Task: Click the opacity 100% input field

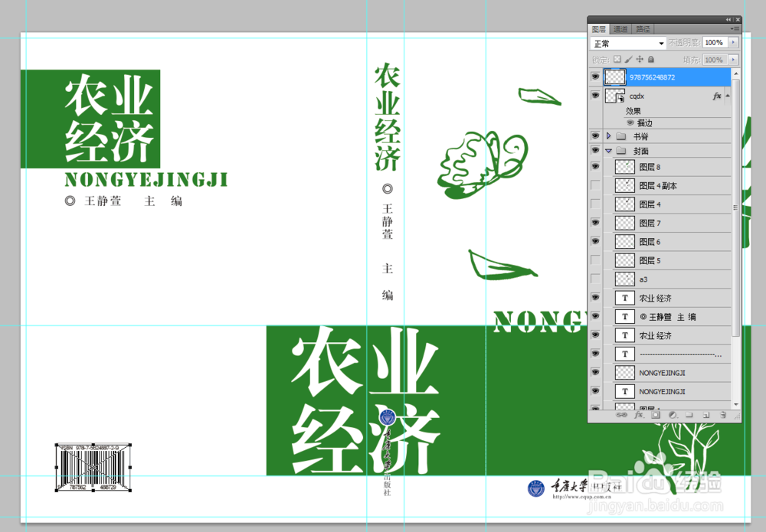Action: [715, 43]
